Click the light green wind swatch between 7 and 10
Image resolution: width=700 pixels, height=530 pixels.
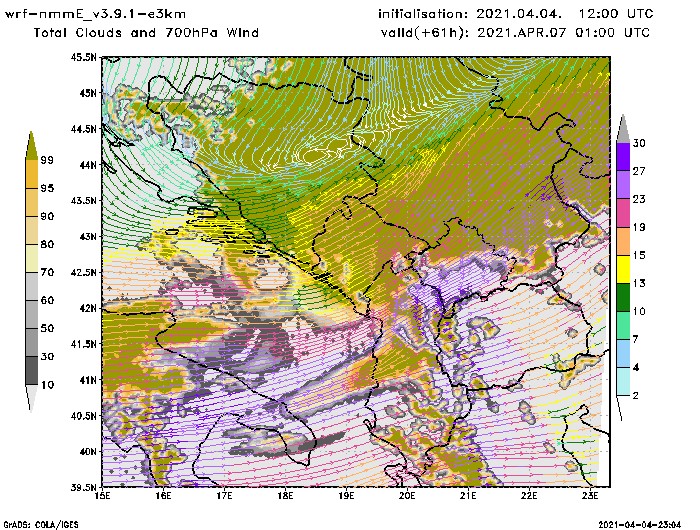623,325
